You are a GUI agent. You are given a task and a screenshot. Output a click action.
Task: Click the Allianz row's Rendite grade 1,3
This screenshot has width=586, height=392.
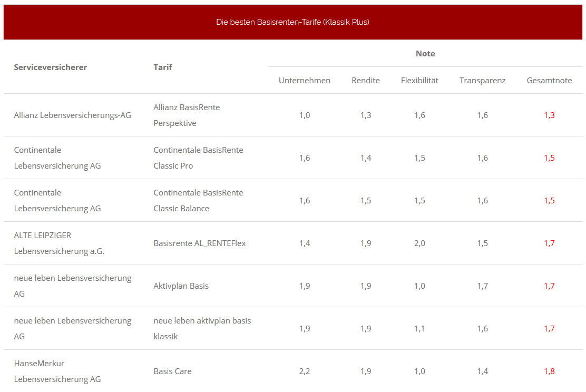366,115
